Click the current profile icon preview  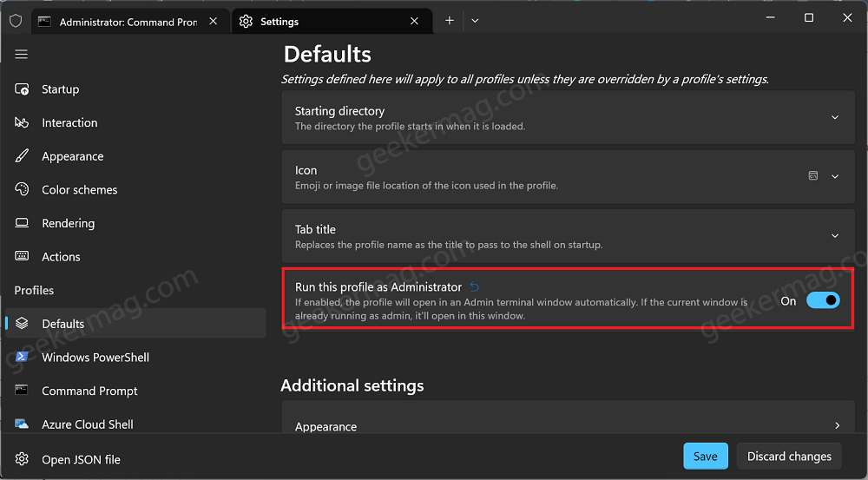pyautogui.click(x=812, y=176)
